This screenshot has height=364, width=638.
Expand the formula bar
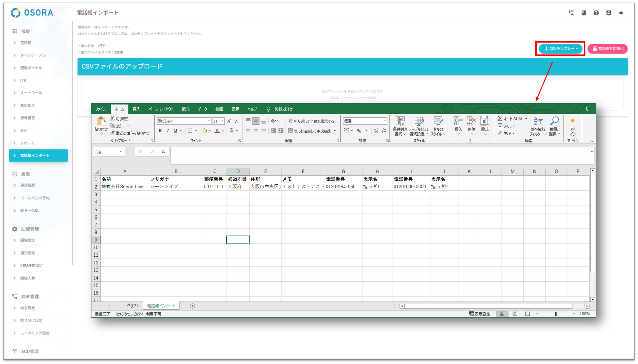click(592, 152)
